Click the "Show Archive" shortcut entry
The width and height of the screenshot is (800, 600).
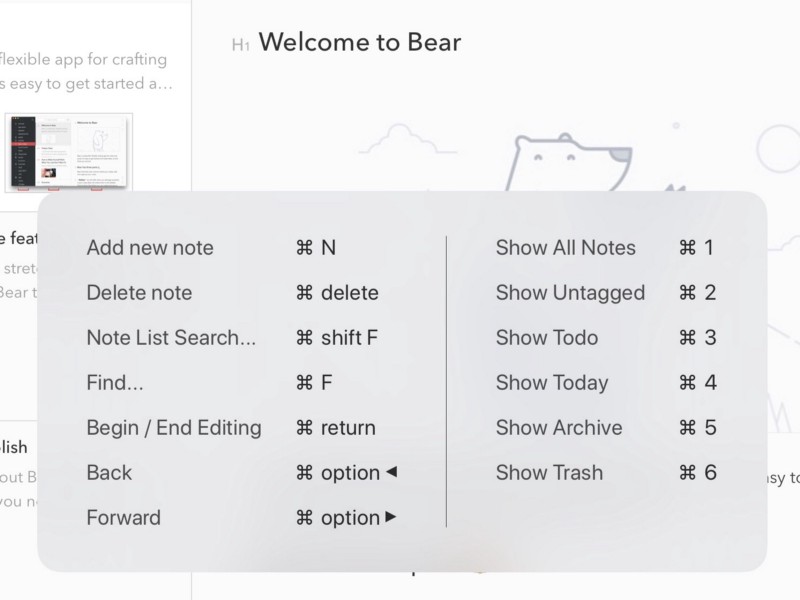(x=559, y=428)
